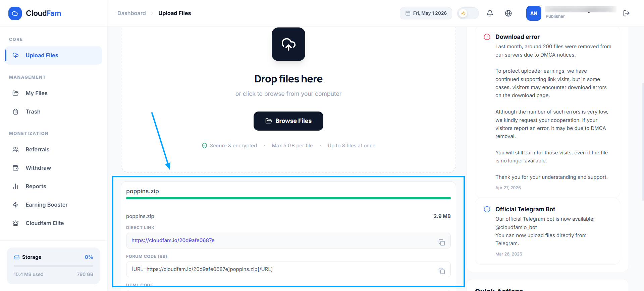Click the Browse Files button

coord(288,121)
